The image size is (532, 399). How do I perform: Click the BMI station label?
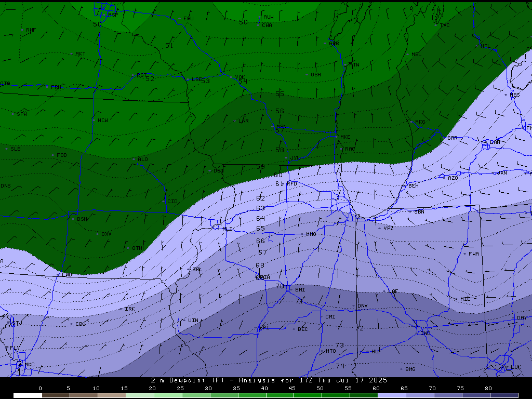(x=300, y=290)
